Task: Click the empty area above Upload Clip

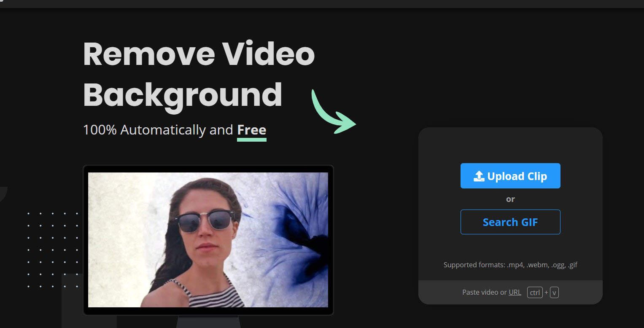Action: pyautogui.click(x=510, y=145)
